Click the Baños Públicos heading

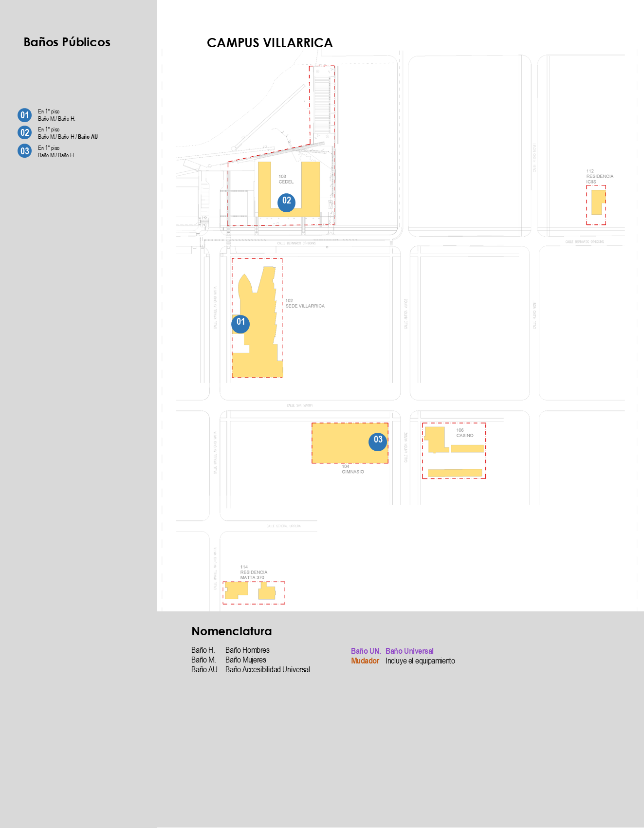pyautogui.click(x=67, y=42)
